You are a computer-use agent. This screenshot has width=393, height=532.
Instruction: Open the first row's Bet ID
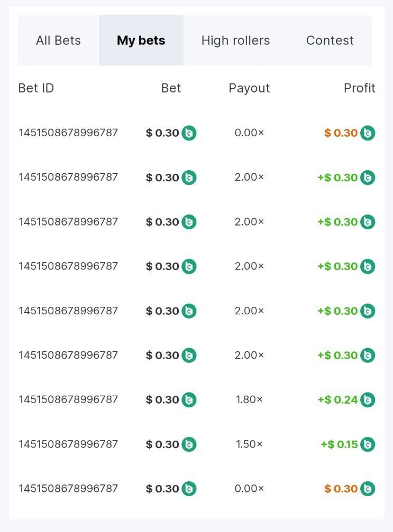coord(68,133)
